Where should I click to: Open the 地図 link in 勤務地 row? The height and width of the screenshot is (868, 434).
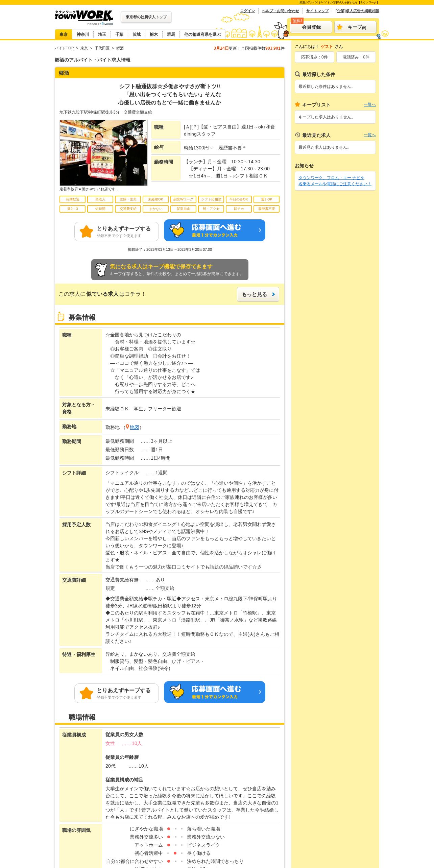pyautogui.click(x=135, y=427)
